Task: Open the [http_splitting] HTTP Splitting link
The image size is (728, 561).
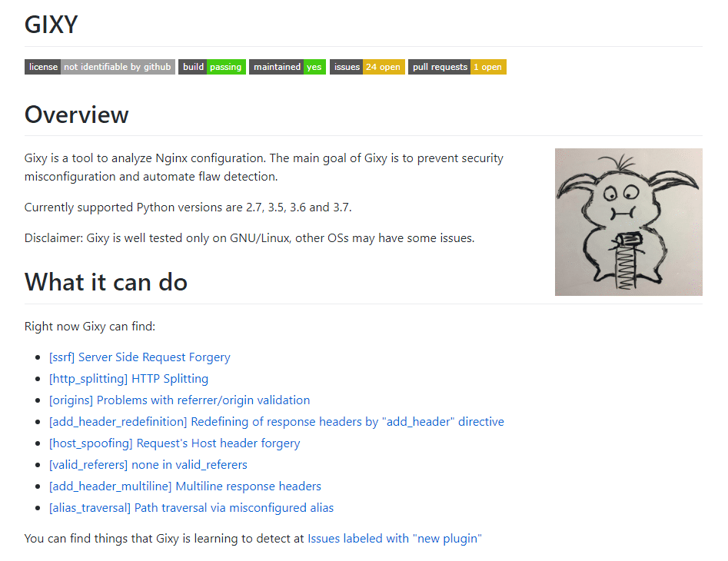Action: (128, 379)
